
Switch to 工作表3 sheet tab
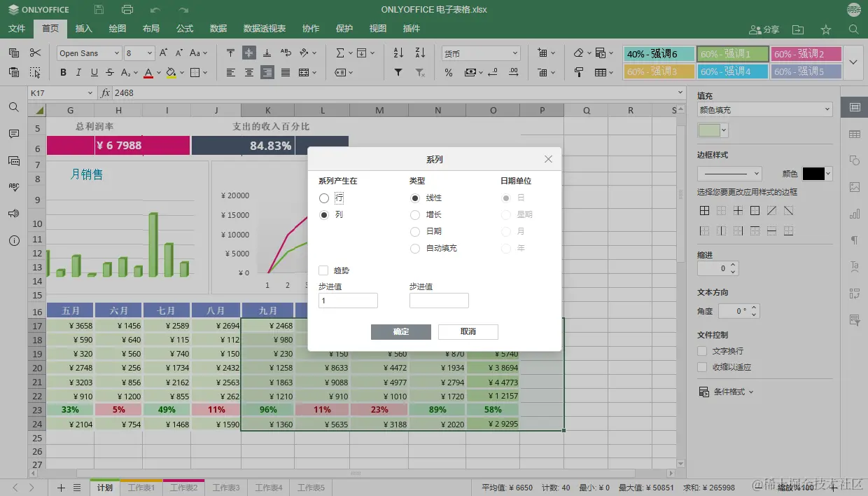[226, 488]
